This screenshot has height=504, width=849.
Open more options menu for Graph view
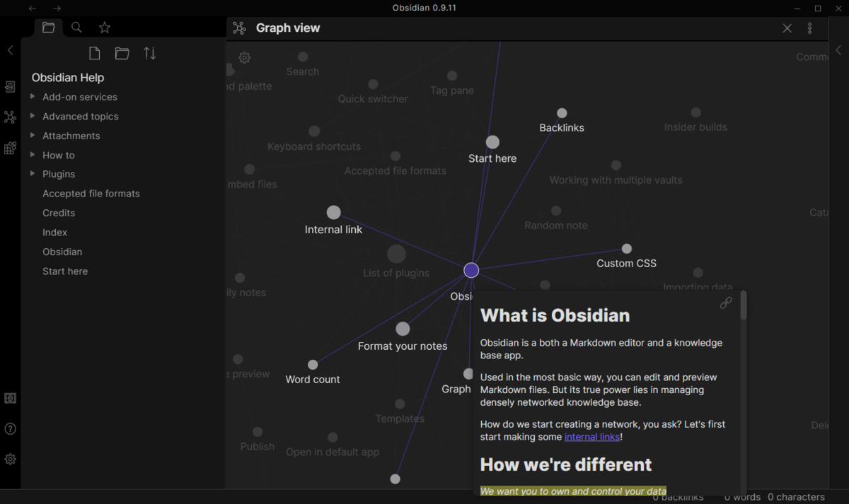(x=810, y=28)
